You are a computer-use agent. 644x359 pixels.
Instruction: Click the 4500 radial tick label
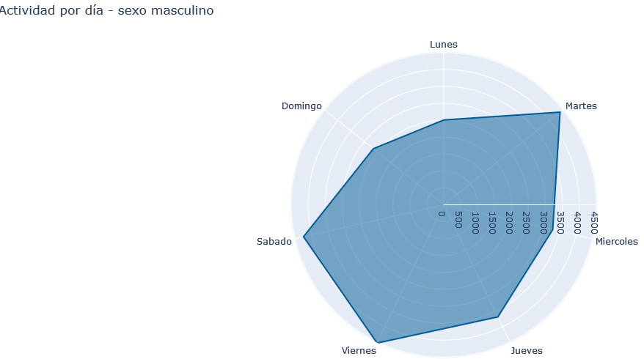click(x=594, y=223)
